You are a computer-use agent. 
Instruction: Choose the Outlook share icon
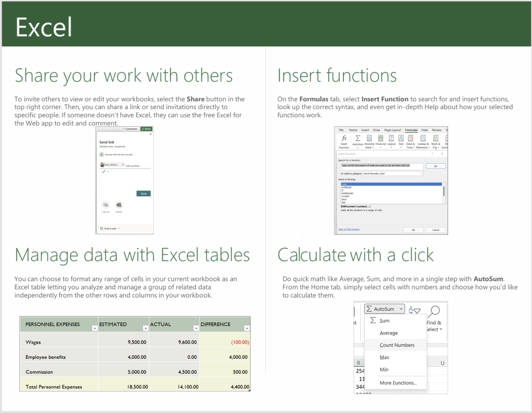coord(119,205)
